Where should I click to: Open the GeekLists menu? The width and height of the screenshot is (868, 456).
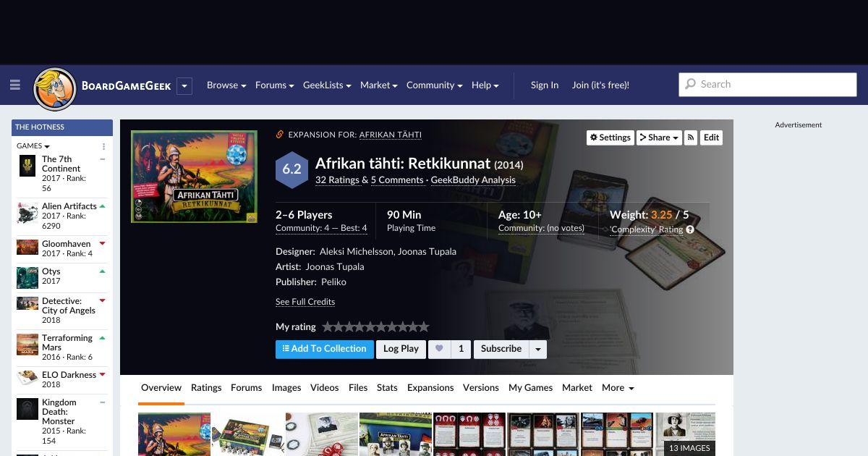pos(327,85)
